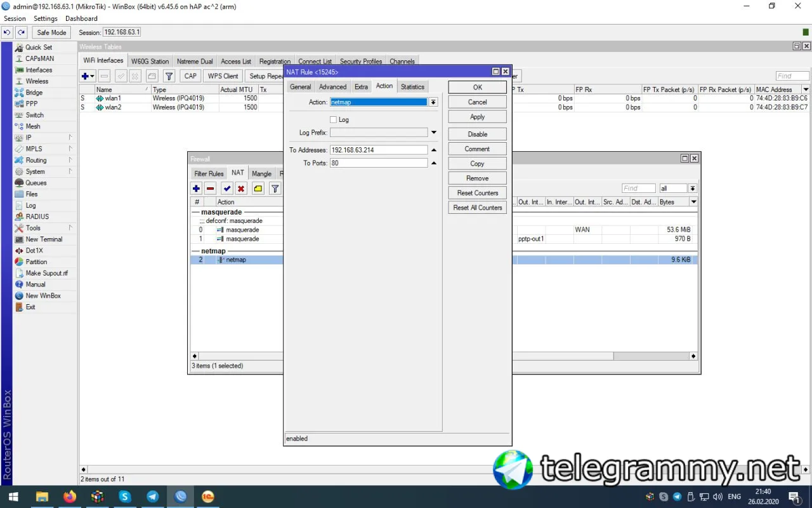Switch to General tab in NAT Rule
The width and height of the screenshot is (812, 508).
pos(301,87)
